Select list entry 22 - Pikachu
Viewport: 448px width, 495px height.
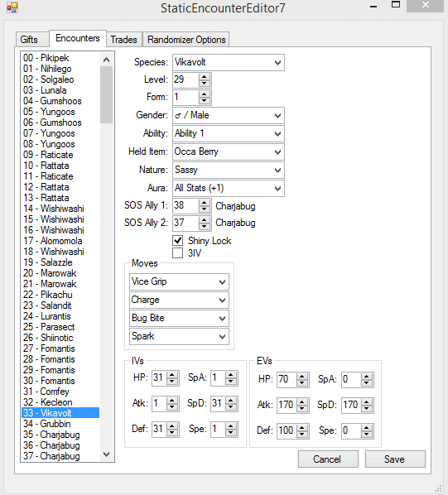(x=60, y=295)
